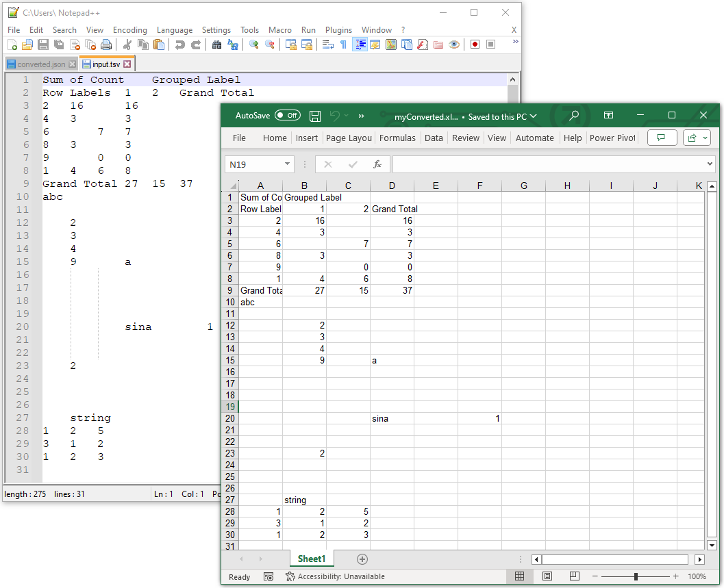Click Macro recording icon in Excel status bar

(269, 576)
